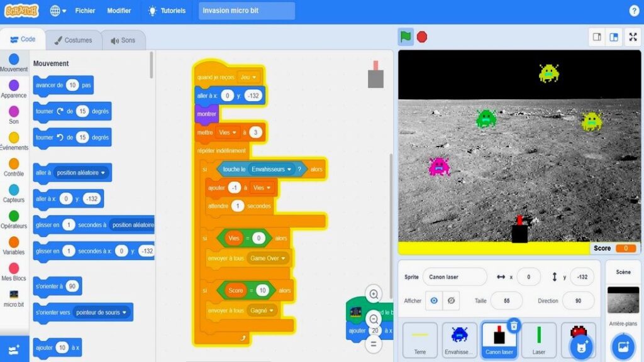Zoom in on the code workspace
The image size is (644, 362).
pos(374,293)
